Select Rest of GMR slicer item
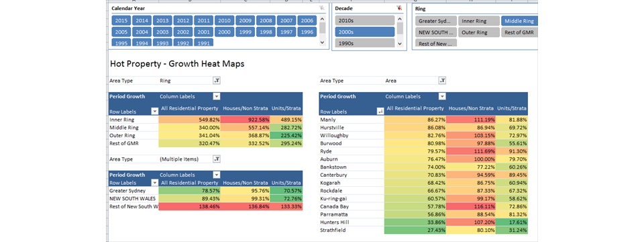The image size is (644, 242). [519, 32]
